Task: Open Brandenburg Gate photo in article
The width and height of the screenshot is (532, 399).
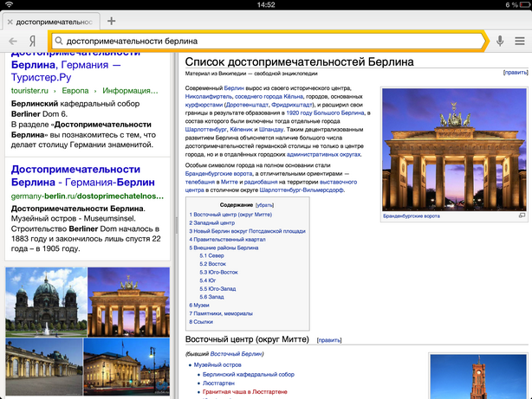Action: [454, 147]
